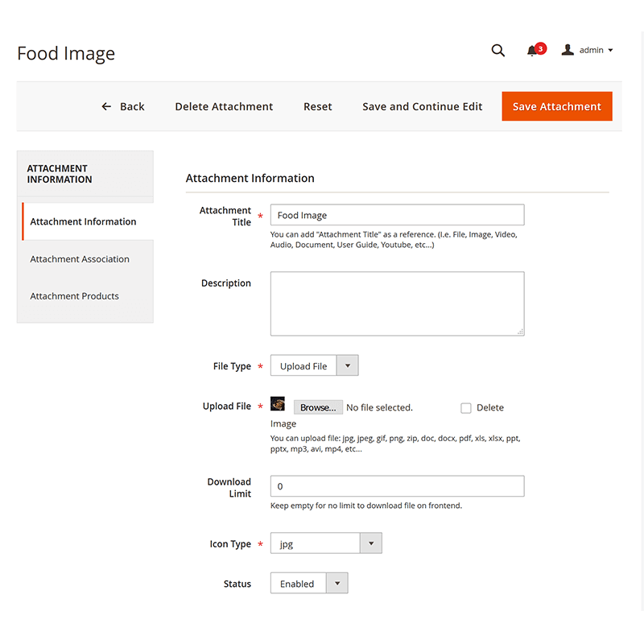Toggle the Delete checkbox next to the image
Image resolution: width=644 pixels, height=644 pixels.
(466, 407)
